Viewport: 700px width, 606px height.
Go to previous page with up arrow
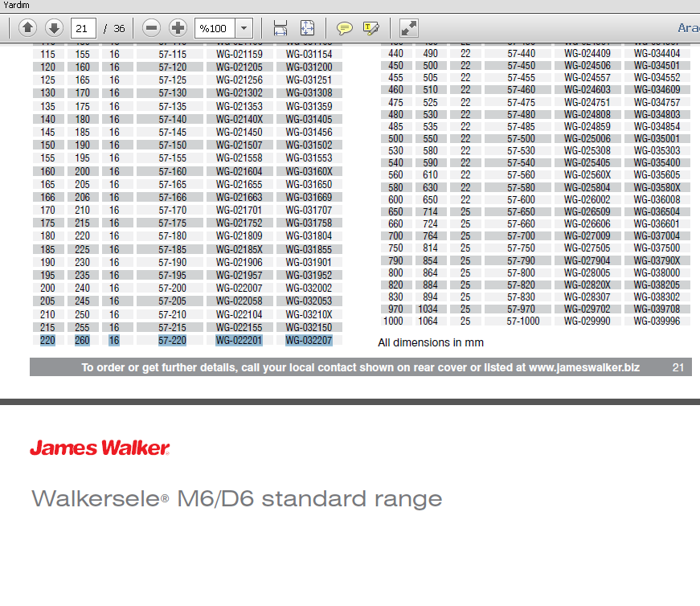point(27,28)
